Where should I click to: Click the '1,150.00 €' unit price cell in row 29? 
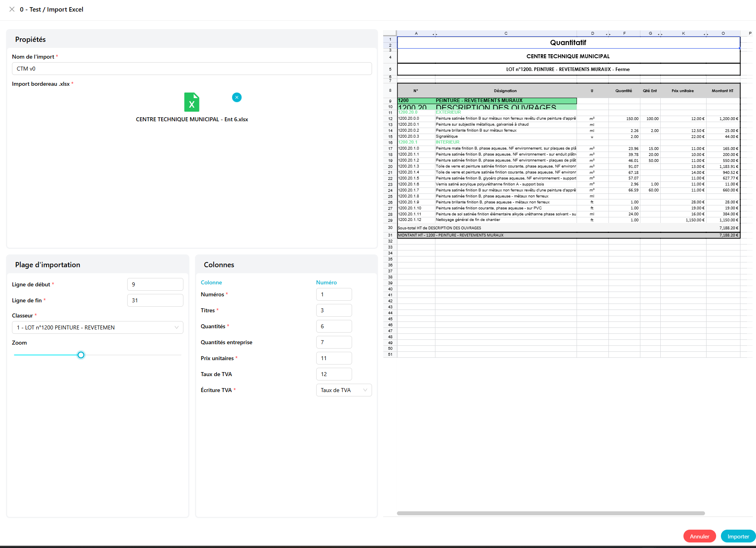(x=683, y=220)
